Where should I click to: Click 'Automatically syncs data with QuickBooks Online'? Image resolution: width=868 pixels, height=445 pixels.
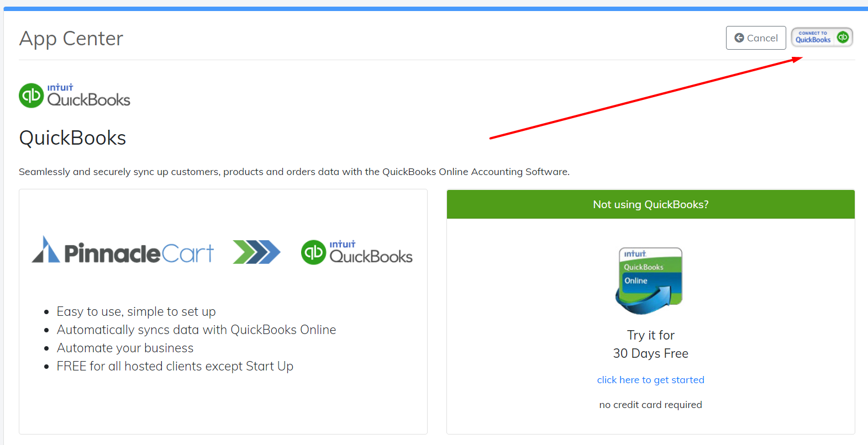196,330
